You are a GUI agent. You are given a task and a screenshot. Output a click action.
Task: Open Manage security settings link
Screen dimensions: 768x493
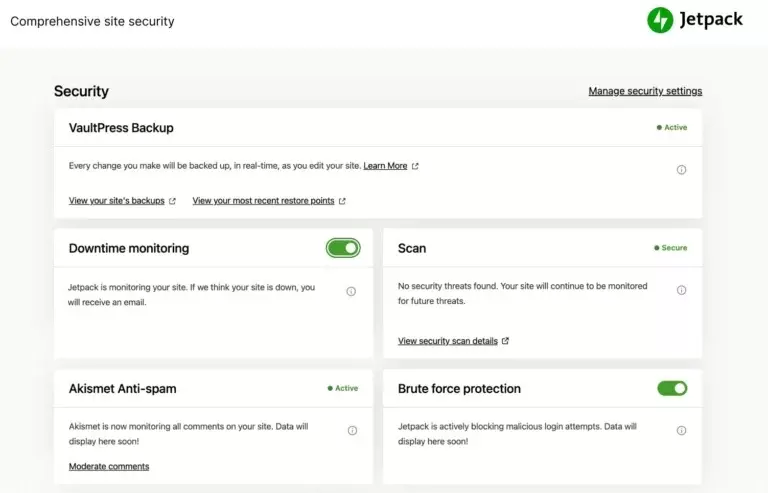(x=645, y=91)
